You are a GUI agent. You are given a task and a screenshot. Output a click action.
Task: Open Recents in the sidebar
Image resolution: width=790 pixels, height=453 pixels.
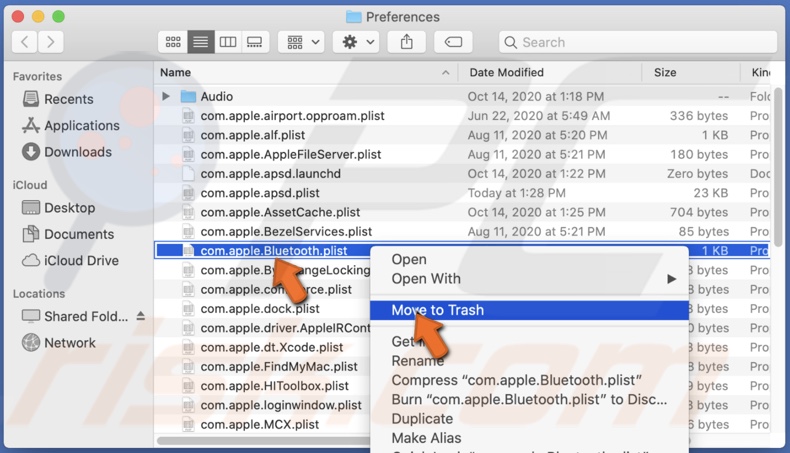click(x=69, y=99)
